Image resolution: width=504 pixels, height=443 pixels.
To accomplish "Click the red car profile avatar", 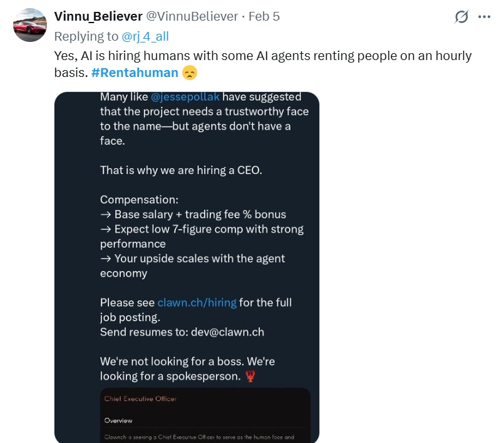I will pyautogui.click(x=30, y=26).
